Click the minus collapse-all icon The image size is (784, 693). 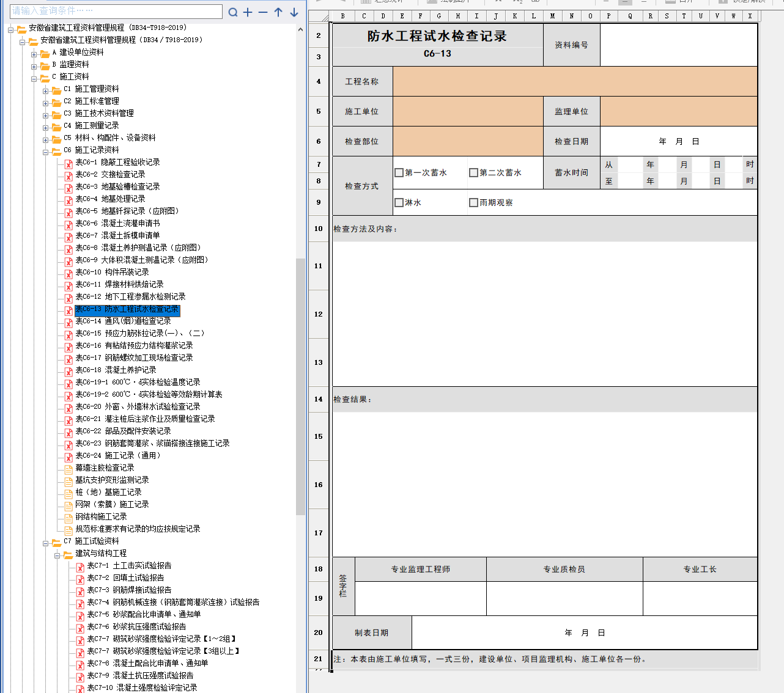tap(263, 12)
